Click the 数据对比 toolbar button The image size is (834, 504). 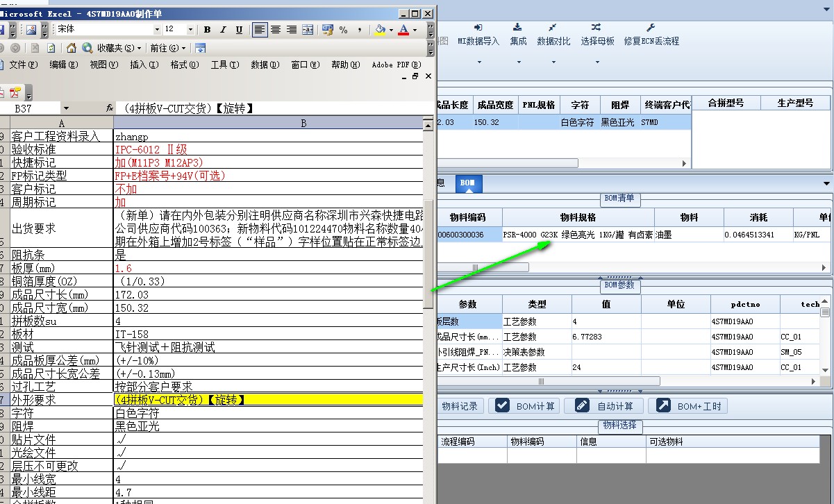(553, 33)
